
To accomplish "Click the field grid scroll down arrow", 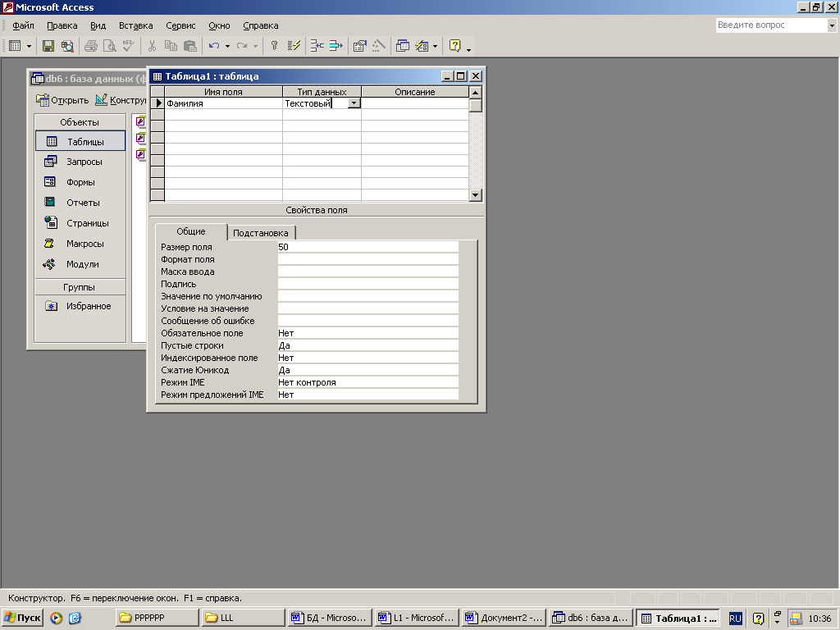I will [x=475, y=195].
